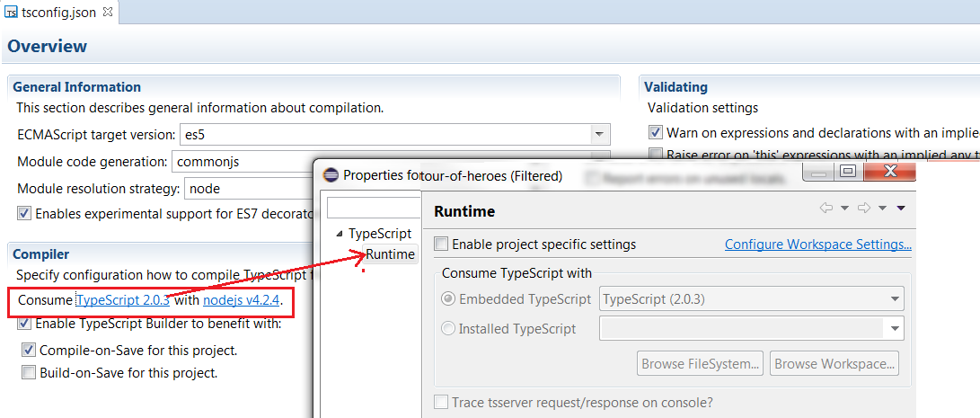Click the back navigation arrow in Runtime page

826,209
